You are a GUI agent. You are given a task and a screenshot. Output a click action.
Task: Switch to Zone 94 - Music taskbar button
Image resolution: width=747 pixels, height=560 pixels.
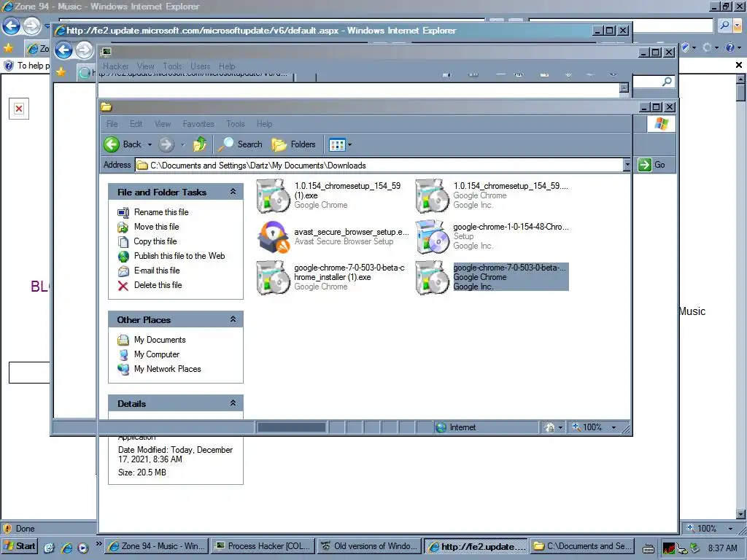point(157,546)
